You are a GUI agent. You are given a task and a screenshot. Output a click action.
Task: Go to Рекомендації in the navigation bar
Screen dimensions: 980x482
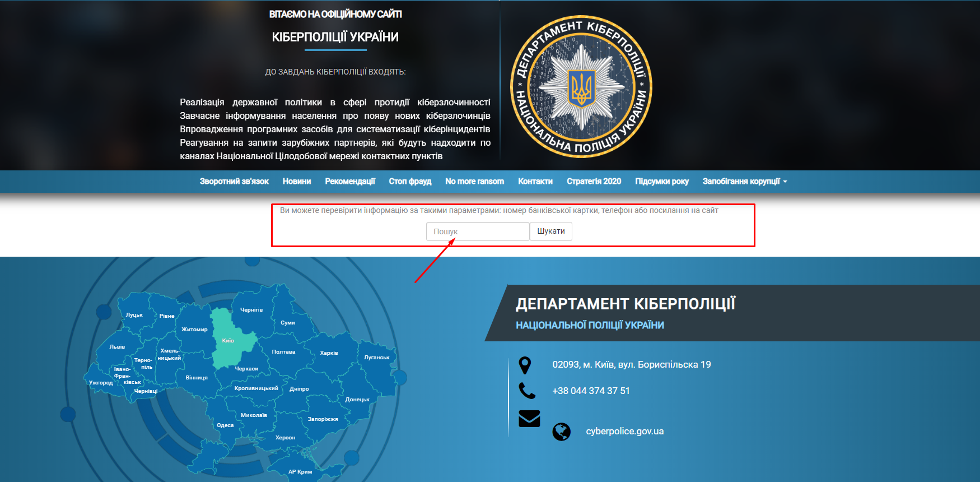(x=350, y=182)
